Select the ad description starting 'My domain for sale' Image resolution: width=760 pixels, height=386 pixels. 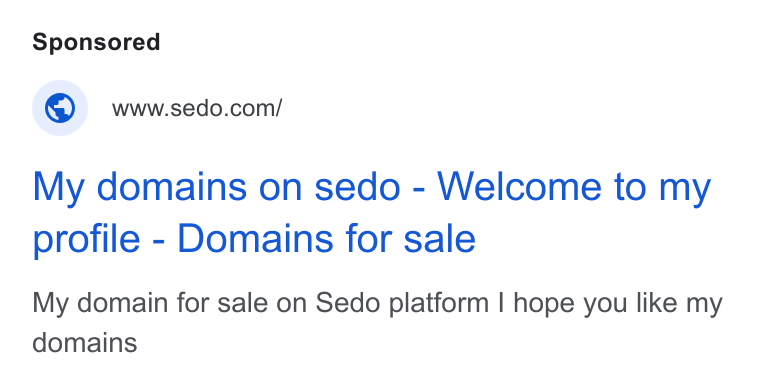(x=377, y=322)
